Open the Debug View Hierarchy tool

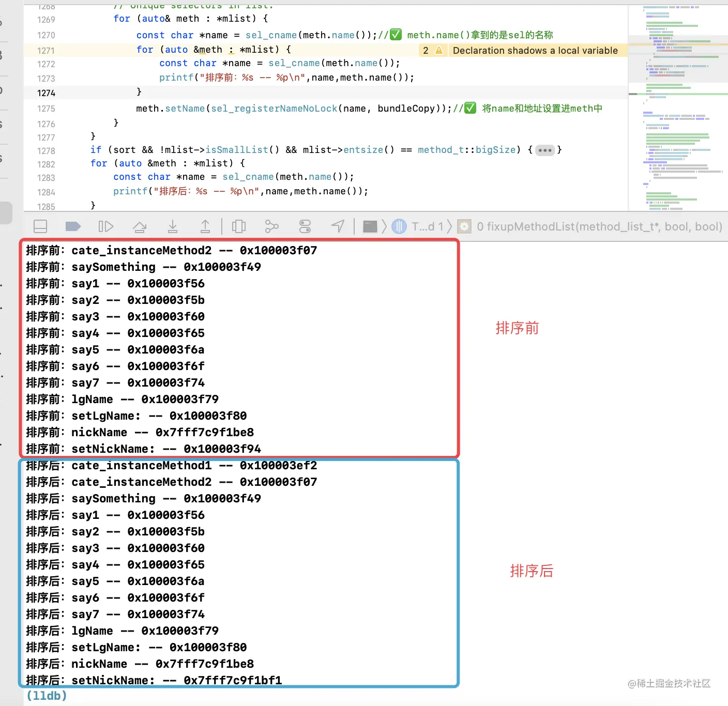[x=238, y=226]
